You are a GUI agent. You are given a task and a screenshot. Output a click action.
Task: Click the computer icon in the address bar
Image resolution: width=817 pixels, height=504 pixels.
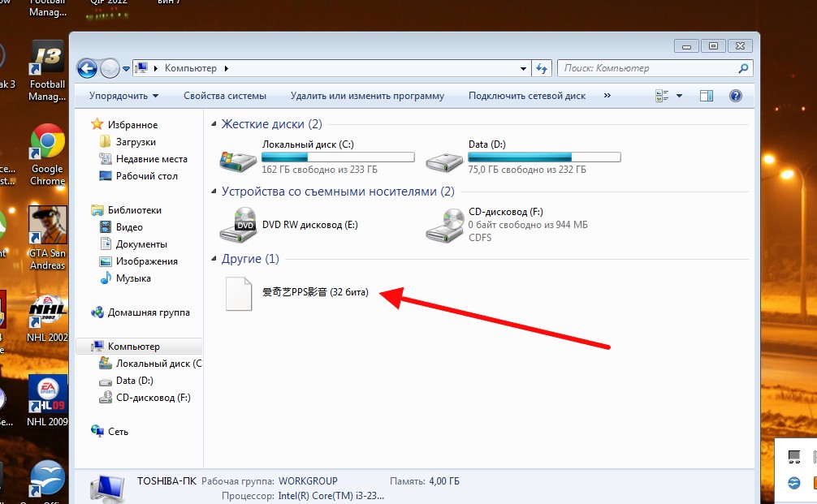tap(141, 67)
